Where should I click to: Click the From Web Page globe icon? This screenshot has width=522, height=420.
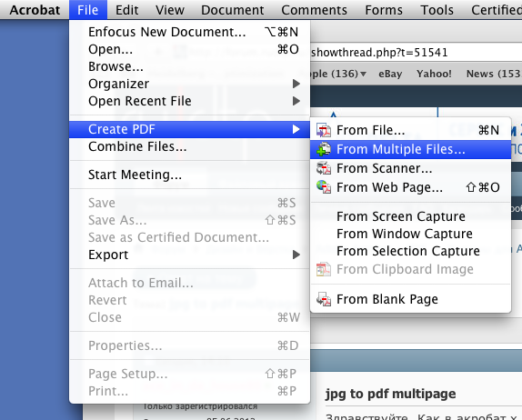[324, 187]
